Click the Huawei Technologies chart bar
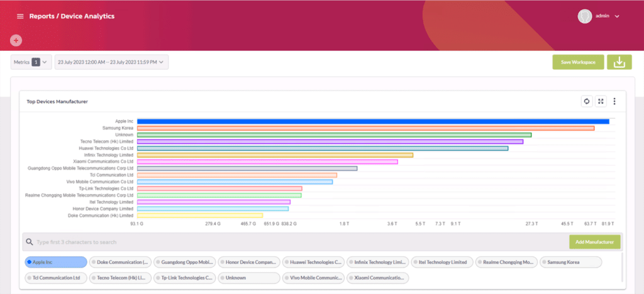The width and height of the screenshot is (644, 294). pos(323,148)
